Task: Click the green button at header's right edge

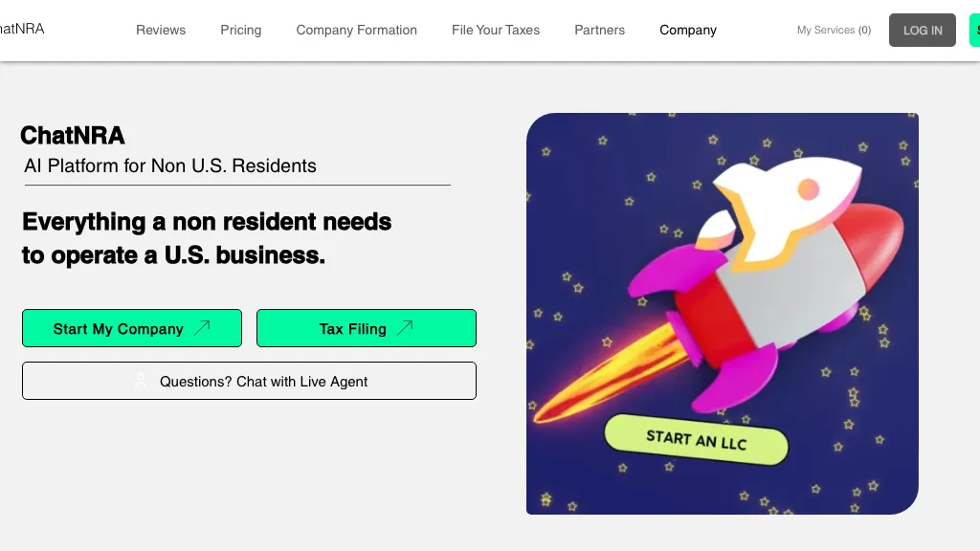Action: [x=974, y=30]
